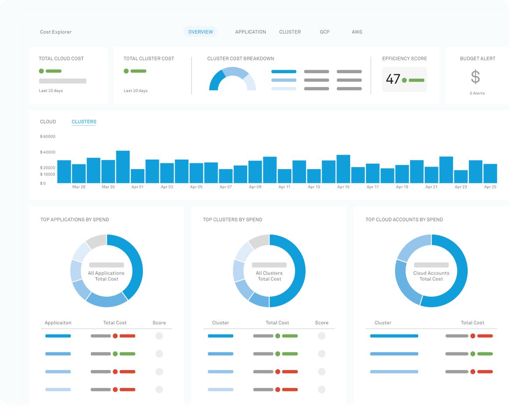The image size is (526, 420).
Task: Open the GCP tab
Action: tap(324, 32)
